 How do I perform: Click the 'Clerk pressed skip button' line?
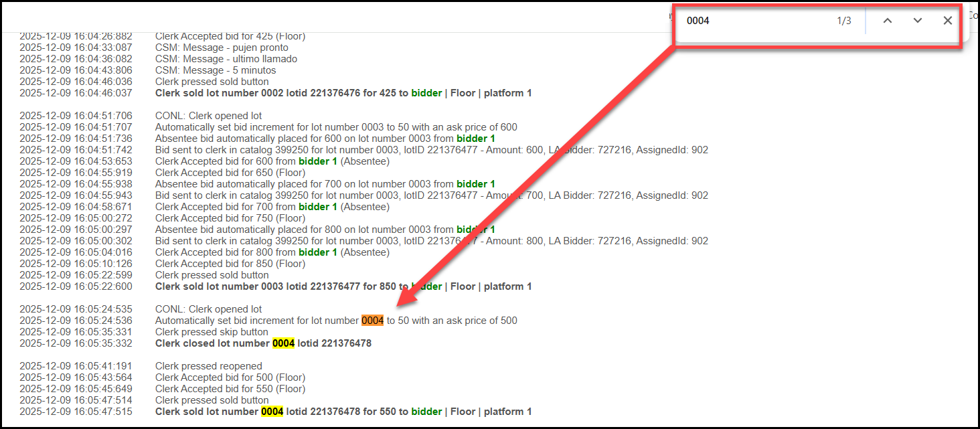point(212,332)
